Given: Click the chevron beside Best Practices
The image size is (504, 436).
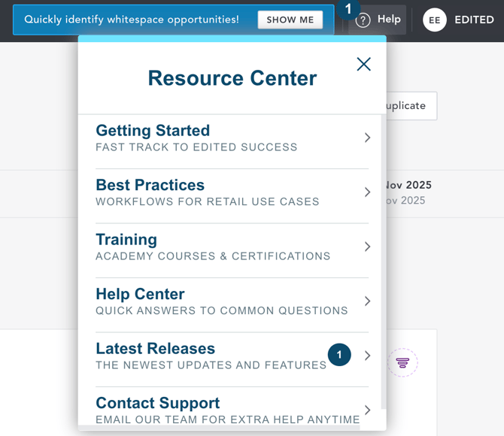Looking at the screenshot, I should click(x=367, y=192).
